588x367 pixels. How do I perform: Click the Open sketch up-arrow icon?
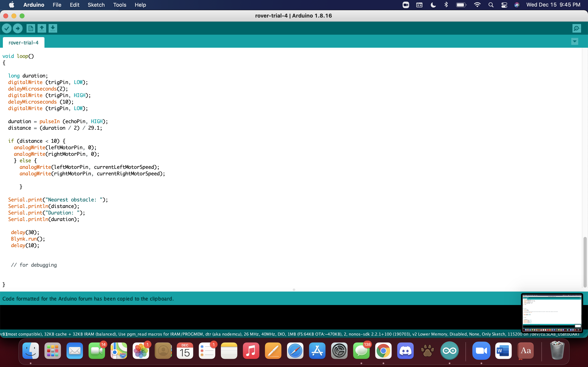[x=42, y=28]
